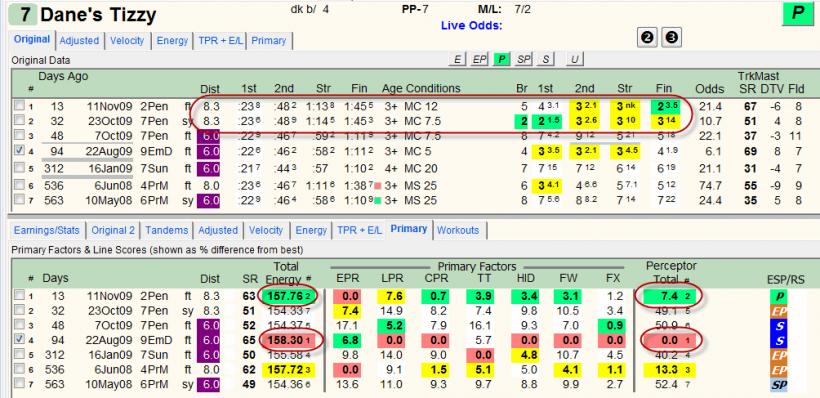
Task: Open the upper Primary tab
Action: coord(269,41)
